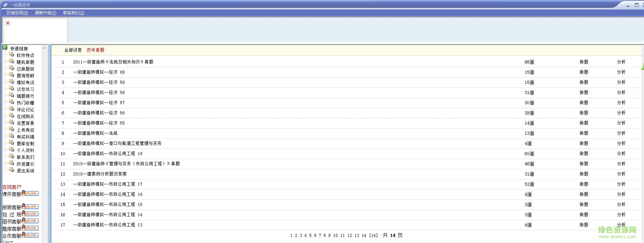Click folder icon beside 题库定制
The width and height of the screenshot is (644, 243).
pos(12,143)
